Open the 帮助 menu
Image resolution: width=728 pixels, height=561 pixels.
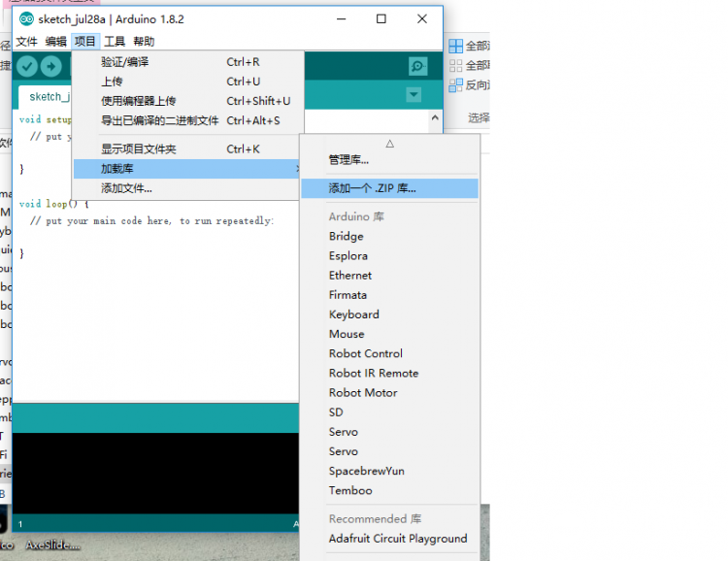pos(144,42)
